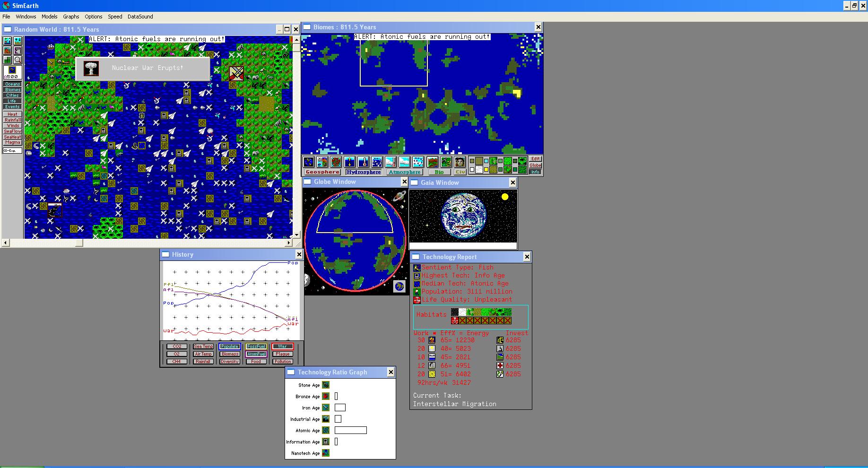Click the Nanotech Age icon
Image resolution: width=868 pixels, height=468 pixels.
[326, 453]
